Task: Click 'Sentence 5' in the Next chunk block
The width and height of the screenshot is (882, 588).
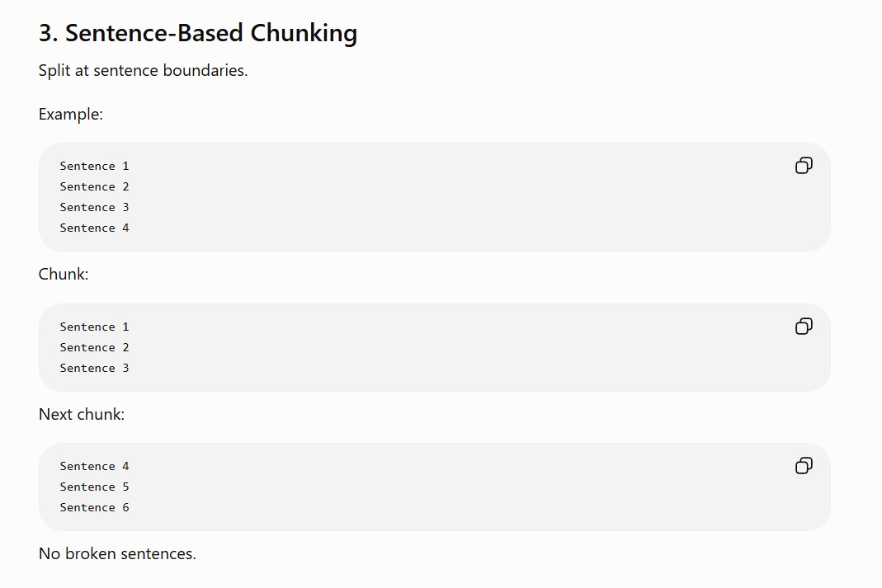Action: point(95,487)
